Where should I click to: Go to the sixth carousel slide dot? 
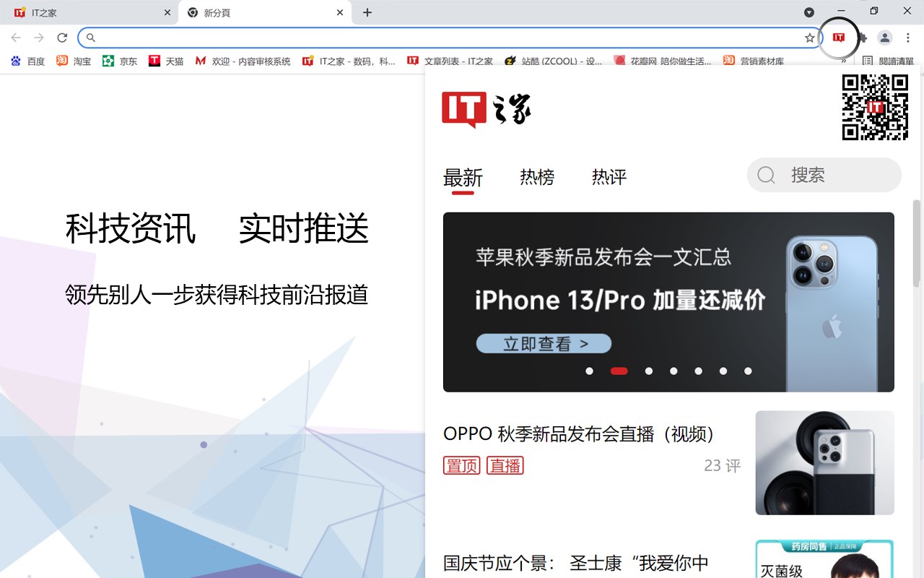click(x=723, y=371)
